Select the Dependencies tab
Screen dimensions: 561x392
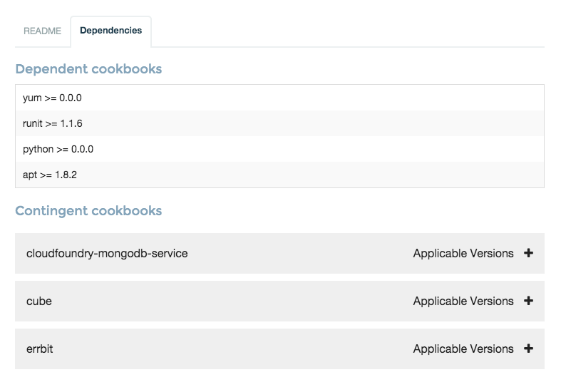[110, 31]
